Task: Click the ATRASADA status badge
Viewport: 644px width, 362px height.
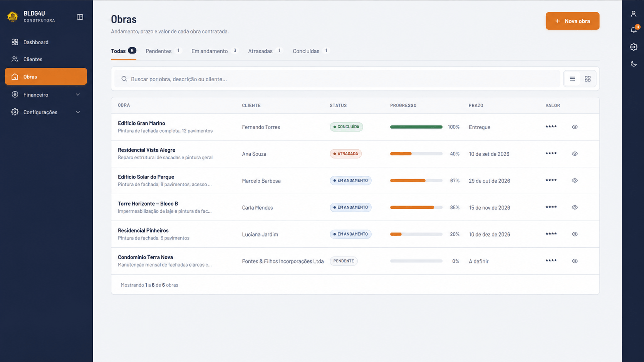Action: coord(345,154)
